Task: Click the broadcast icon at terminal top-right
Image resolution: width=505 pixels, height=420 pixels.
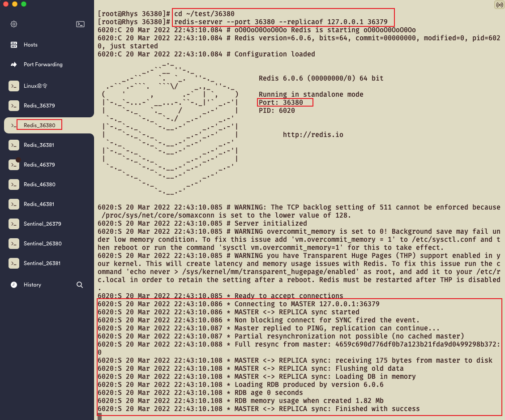Action: tap(499, 5)
